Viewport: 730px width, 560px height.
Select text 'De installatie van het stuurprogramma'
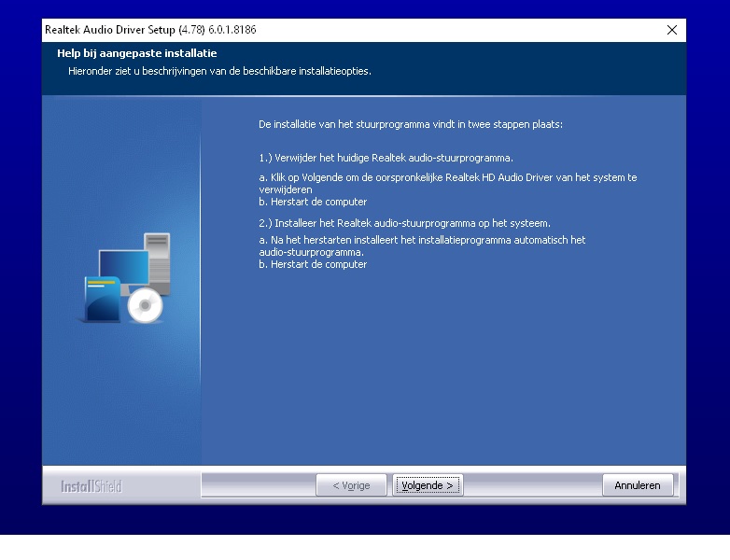point(344,124)
